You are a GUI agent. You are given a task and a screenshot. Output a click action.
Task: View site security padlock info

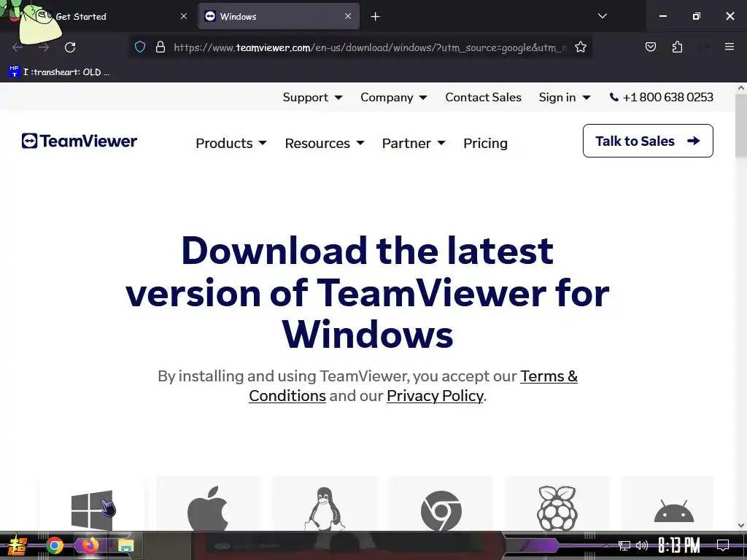(160, 47)
